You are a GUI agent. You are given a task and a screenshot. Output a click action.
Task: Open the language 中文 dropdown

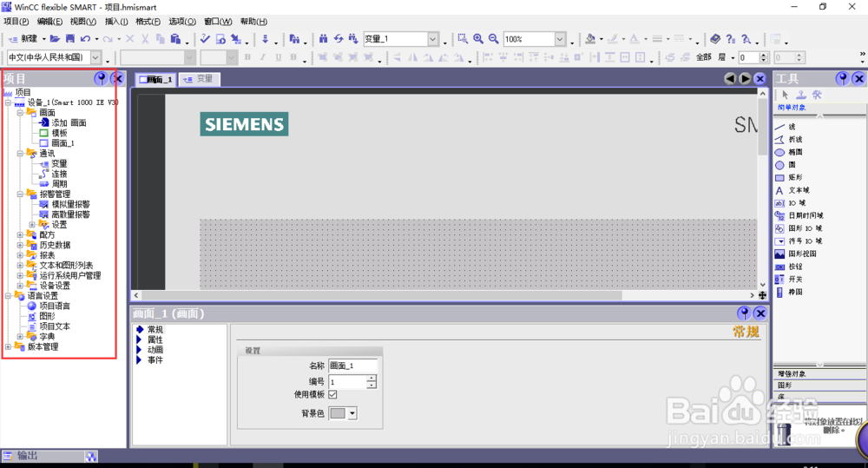(95, 57)
